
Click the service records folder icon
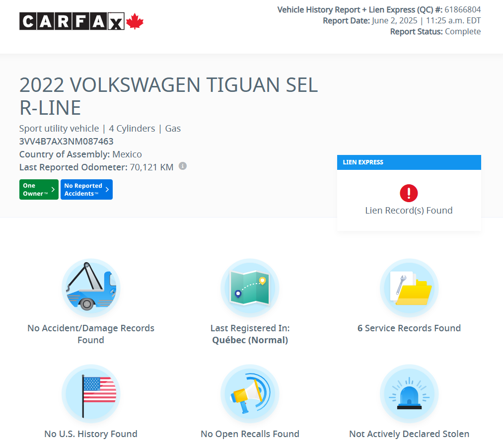[409, 288]
